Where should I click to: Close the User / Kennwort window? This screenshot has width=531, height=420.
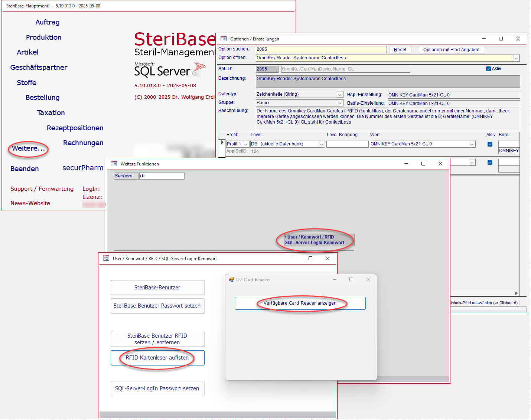point(328,258)
